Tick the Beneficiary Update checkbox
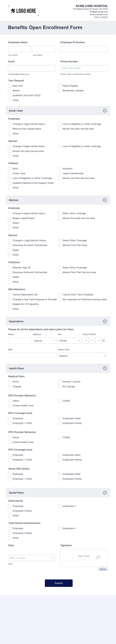 59,90
